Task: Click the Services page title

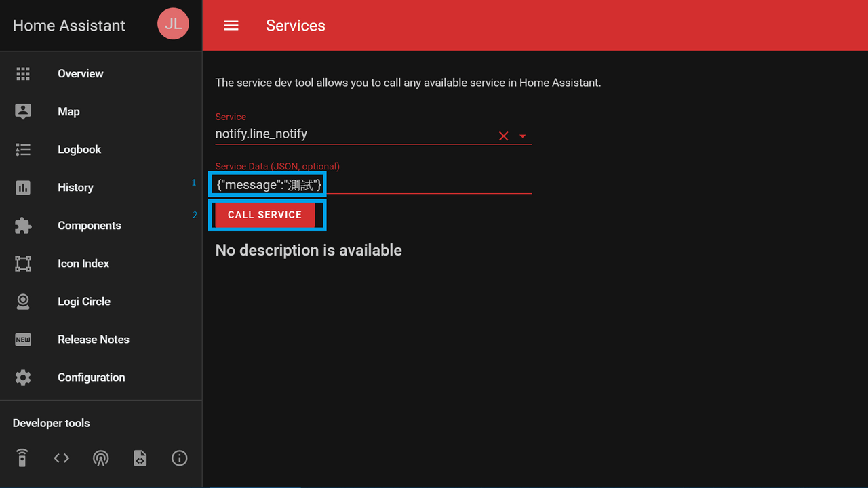Action: (x=296, y=26)
